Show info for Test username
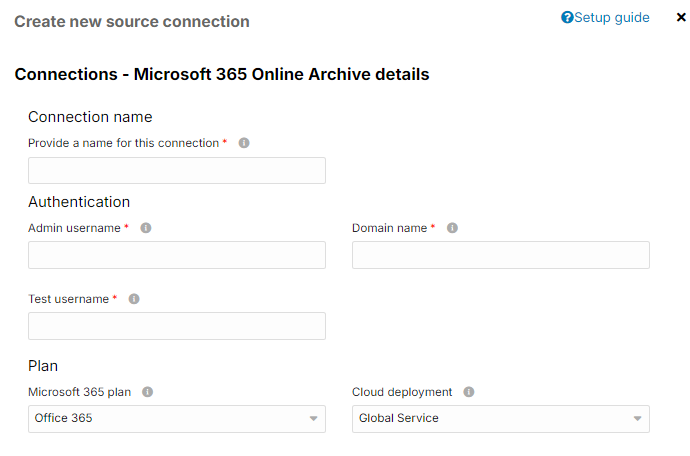The height and width of the screenshot is (456, 690). click(x=134, y=299)
